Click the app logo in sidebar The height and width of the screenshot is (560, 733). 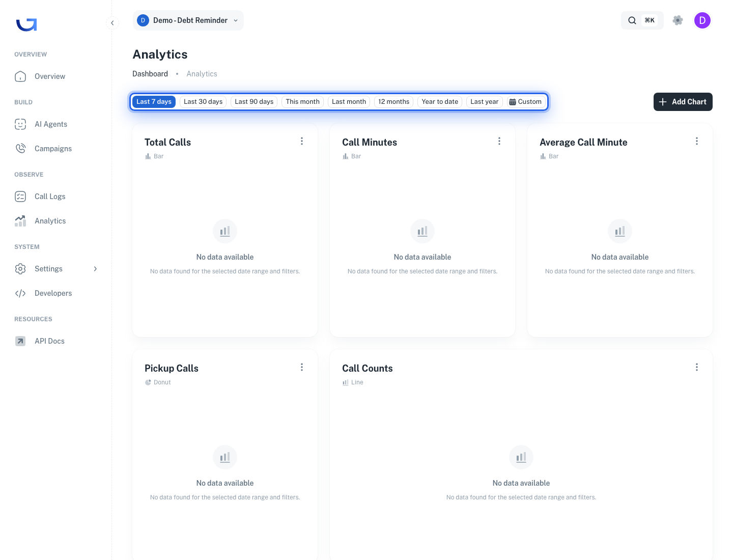pos(26,24)
